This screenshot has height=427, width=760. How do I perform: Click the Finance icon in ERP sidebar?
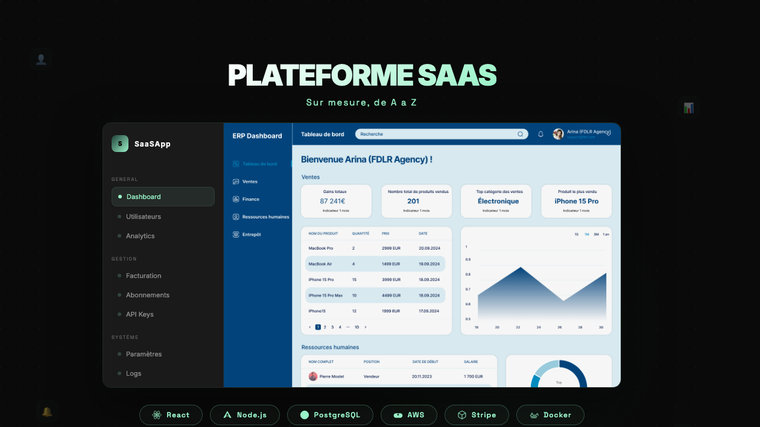click(x=236, y=199)
